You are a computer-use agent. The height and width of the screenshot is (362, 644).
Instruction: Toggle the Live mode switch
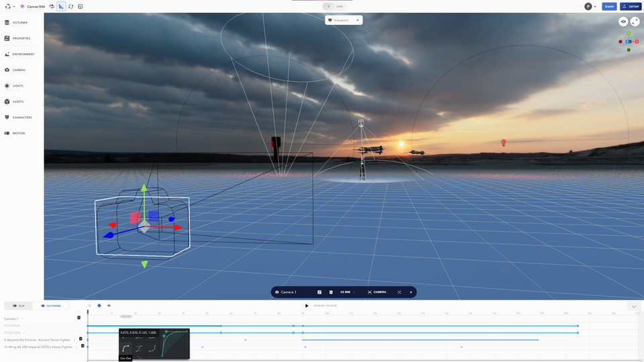point(329,6)
